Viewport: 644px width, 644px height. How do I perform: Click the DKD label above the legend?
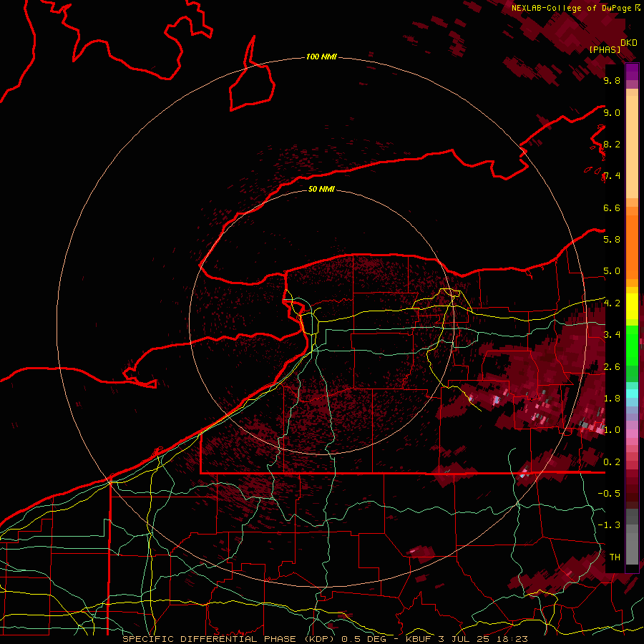click(x=629, y=43)
